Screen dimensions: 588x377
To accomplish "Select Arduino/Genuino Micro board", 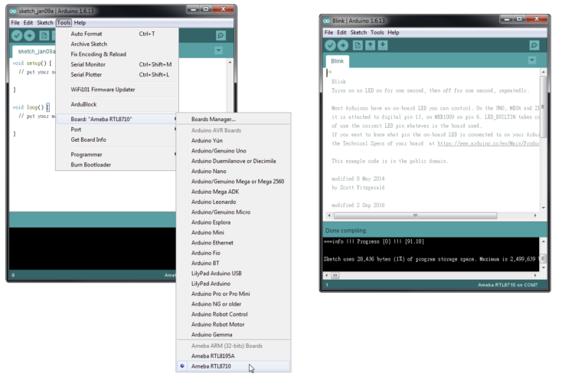I will click(234, 211).
